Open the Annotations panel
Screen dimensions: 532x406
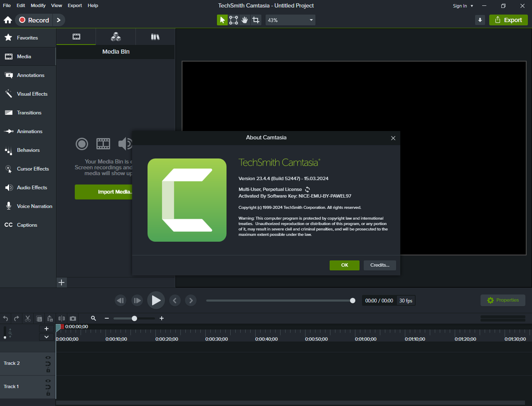coord(28,75)
